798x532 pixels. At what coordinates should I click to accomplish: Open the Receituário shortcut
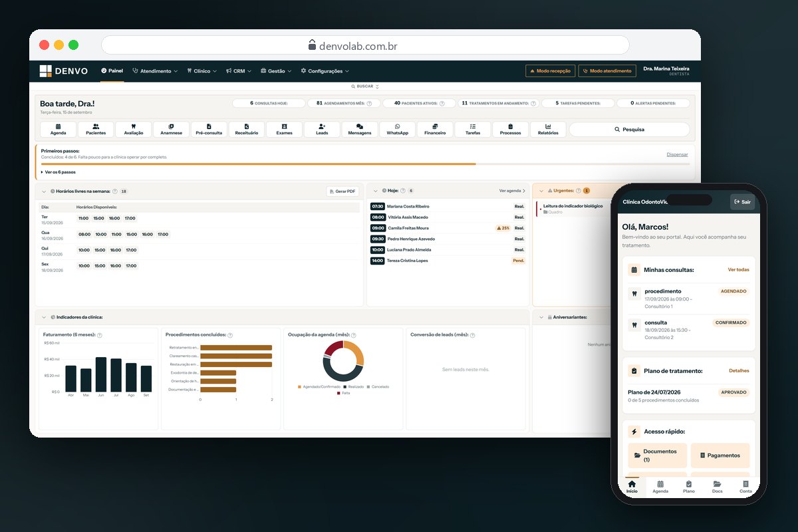[x=247, y=130]
